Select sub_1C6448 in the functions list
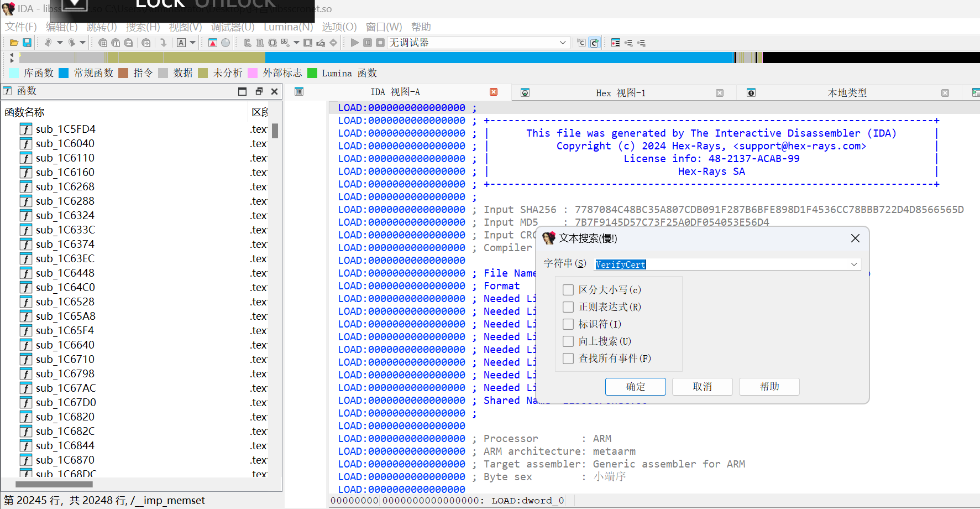 click(x=65, y=273)
